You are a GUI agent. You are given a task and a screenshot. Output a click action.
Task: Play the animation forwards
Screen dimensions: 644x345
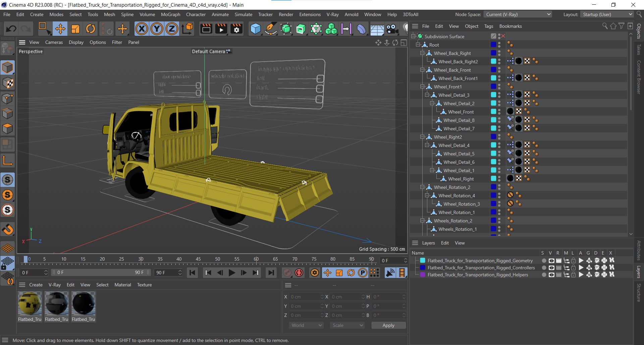point(232,273)
